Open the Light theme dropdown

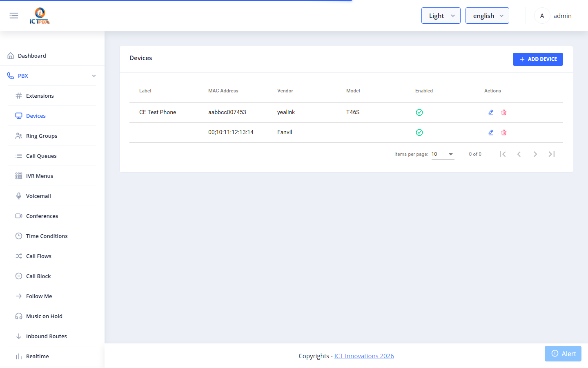pyautogui.click(x=441, y=16)
